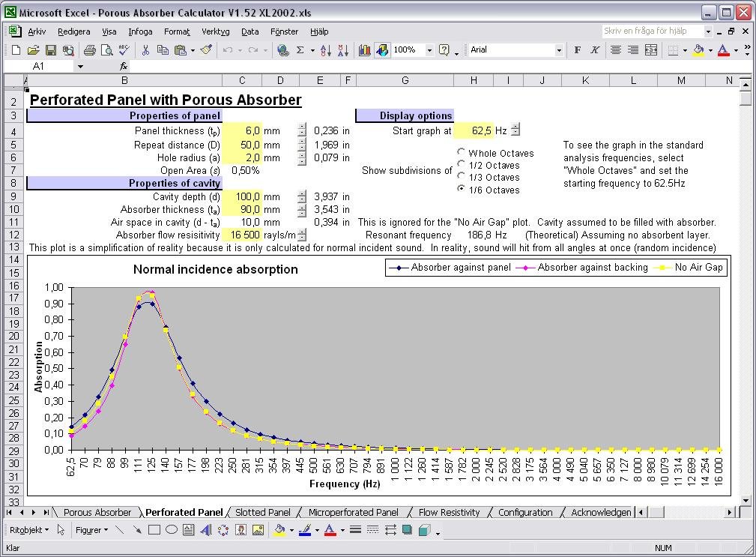
Task: Open the font name dropdown (Arial)
Action: coord(559,50)
